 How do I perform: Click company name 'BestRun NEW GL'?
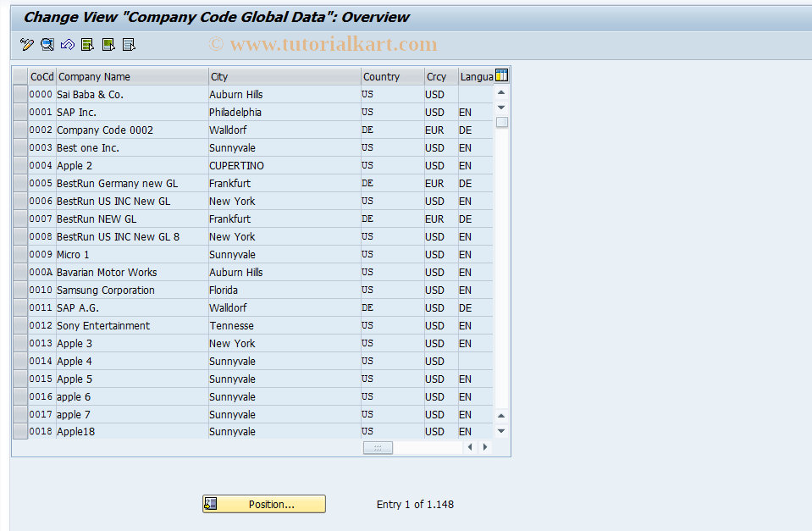click(x=97, y=219)
